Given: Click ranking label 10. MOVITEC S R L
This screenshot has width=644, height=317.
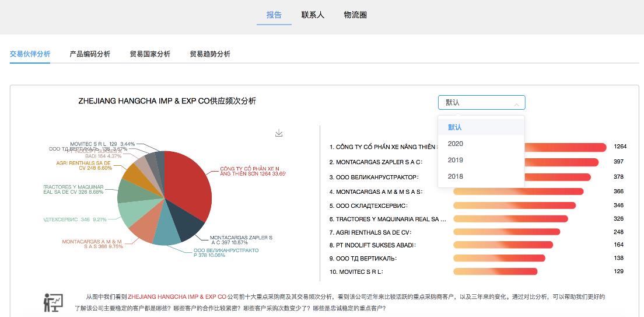Looking at the screenshot, I should click(357, 272).
